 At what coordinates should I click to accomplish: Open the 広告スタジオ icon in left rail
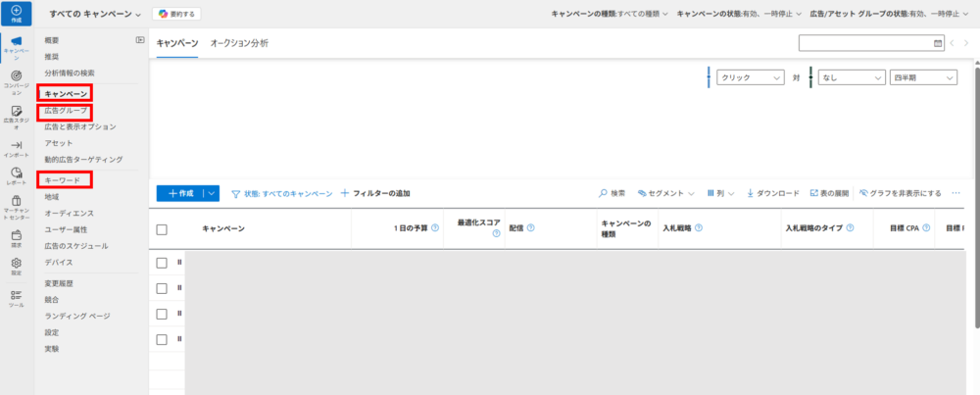coord(16,112)
